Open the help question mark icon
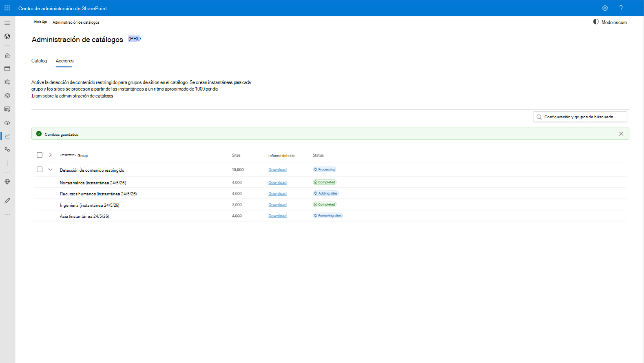This screenshot has width=644, height=363. tap(621, 8)
